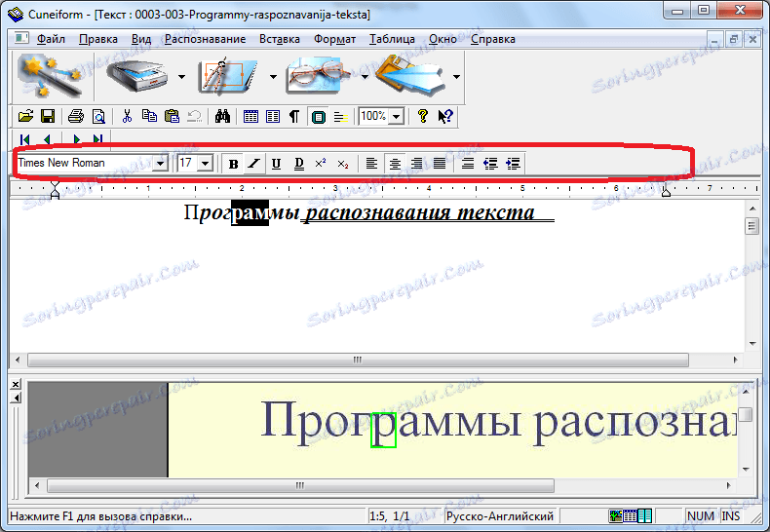Toggle italic formatting button
The image size is (770, 532).
point(254,164)
